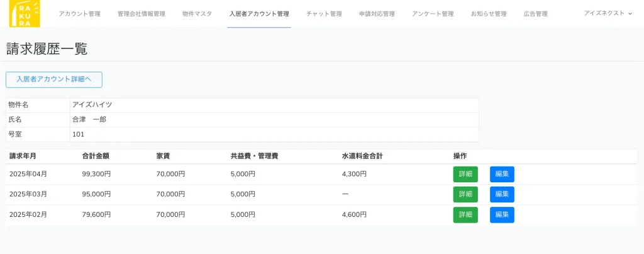Image resolution: width=644 pixels, height=254 pixels.
Task: Open チャット管理 menu
Action: 324,14
